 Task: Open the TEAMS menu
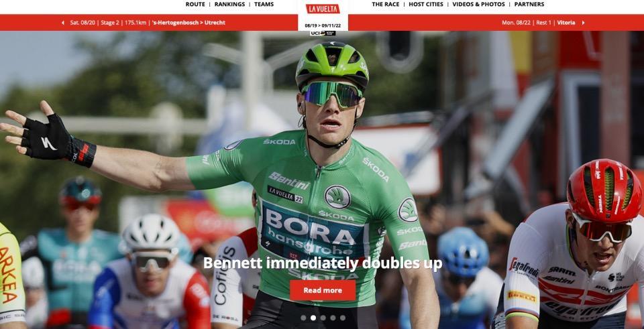(264, 5)
